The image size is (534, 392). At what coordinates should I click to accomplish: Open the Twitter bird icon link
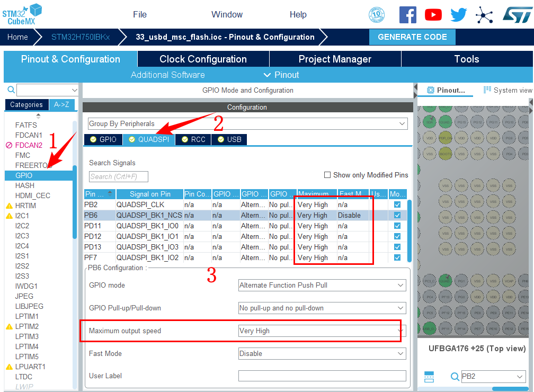[x=458, y=15]
